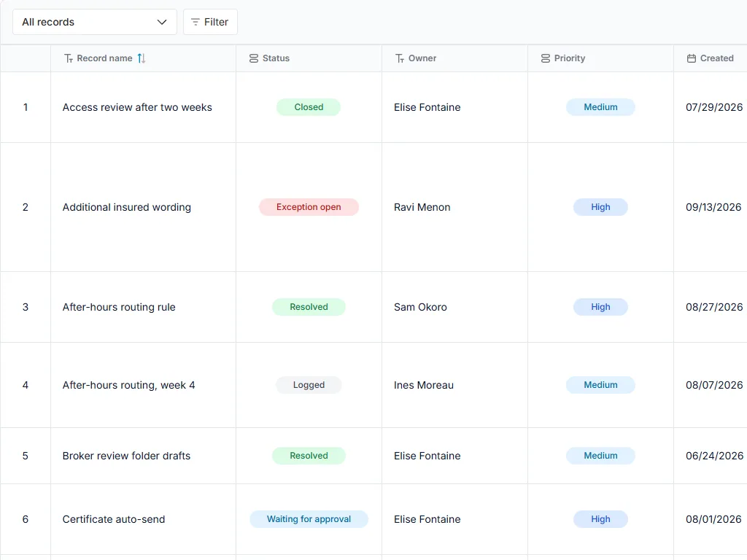Click the sort arrows beside Record name
The height and width of the screenshot is (560, 747).
[142, 58]
